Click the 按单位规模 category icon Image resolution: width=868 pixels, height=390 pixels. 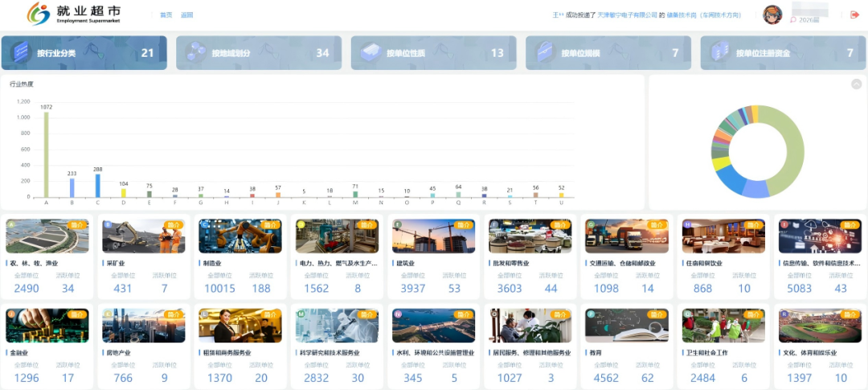tap(546, 53)
